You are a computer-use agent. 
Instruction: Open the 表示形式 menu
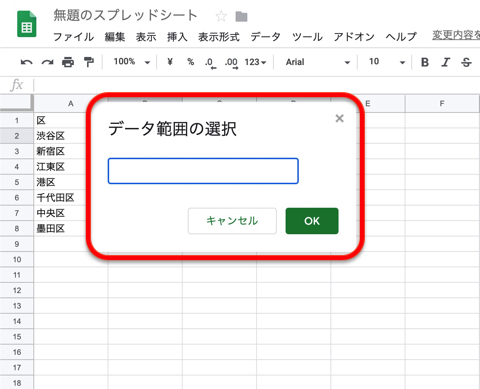[x=219, y=37]
